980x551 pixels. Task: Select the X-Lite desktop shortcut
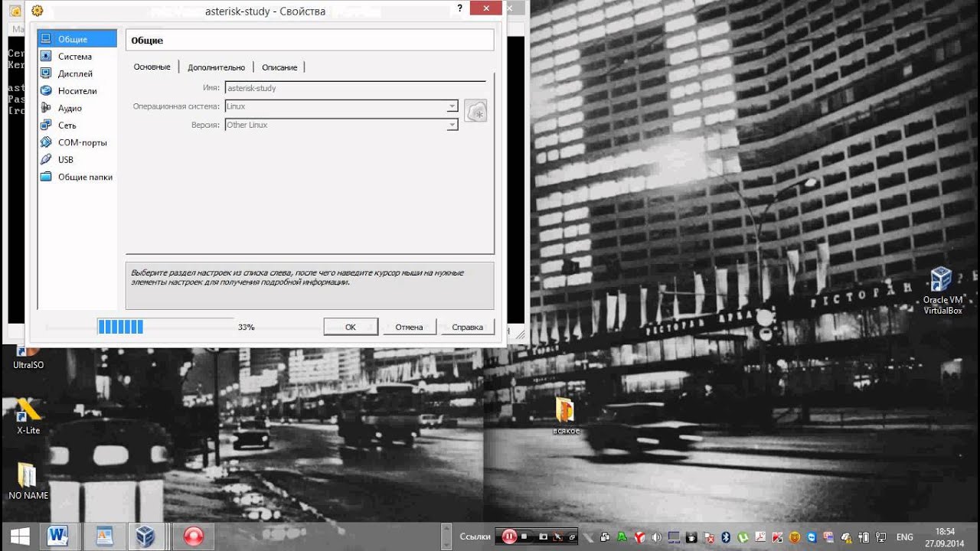pos(28,416)
